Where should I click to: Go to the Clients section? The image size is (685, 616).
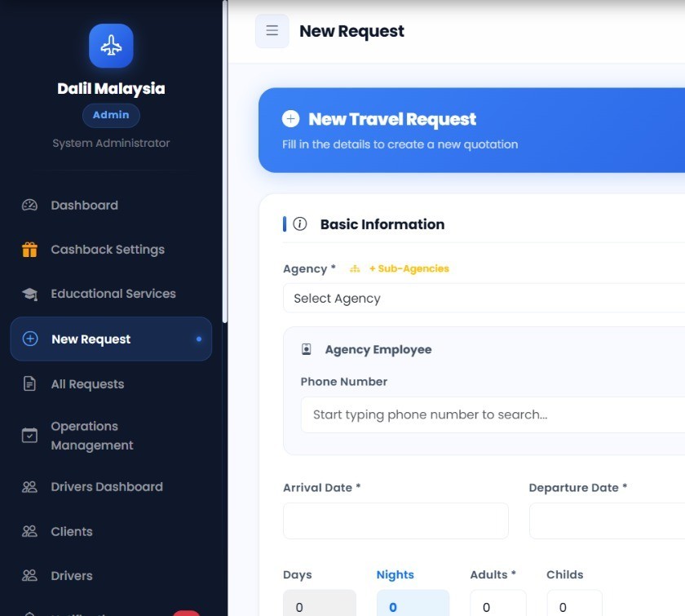pyautogui.click(x=111, y=532)
